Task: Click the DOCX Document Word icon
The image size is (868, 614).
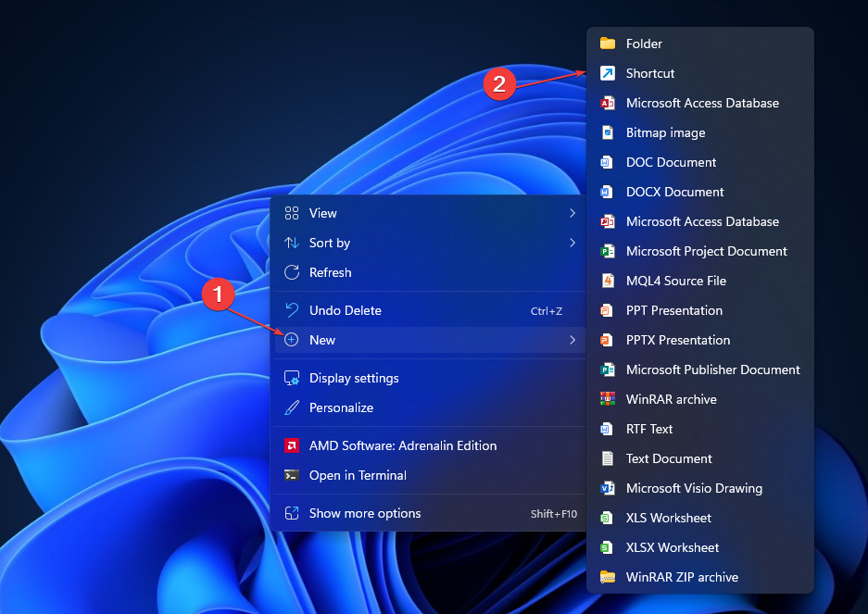Action: click(x=608, y=192)
